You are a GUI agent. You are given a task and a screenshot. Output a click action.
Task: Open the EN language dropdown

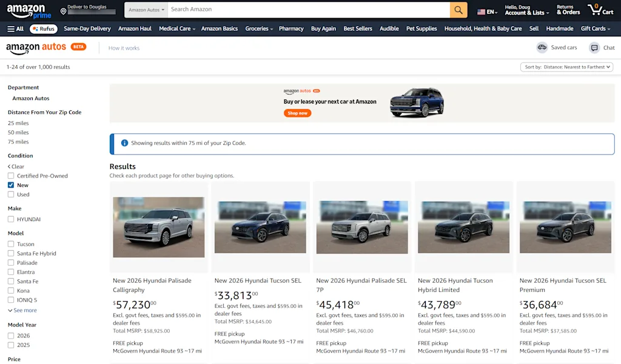coord(486,10)
